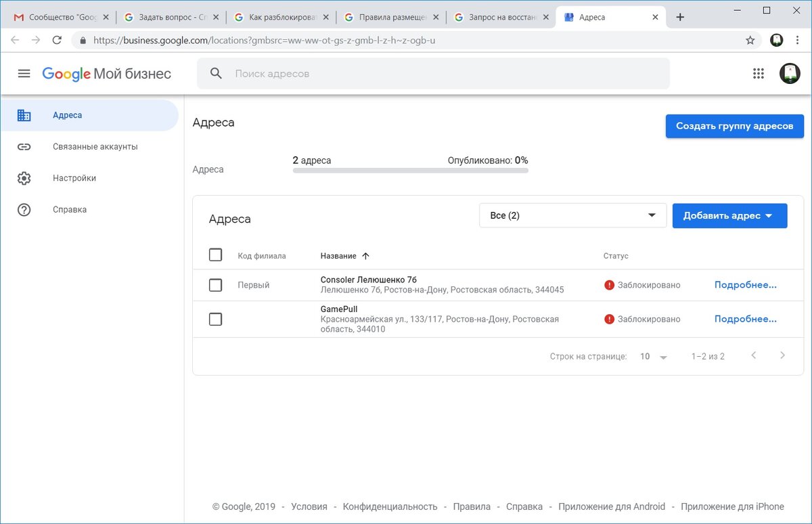Click the Связанные аккаунты link icon
The width and height of the screenshot is (812, 524).
(x=24, y=146)
